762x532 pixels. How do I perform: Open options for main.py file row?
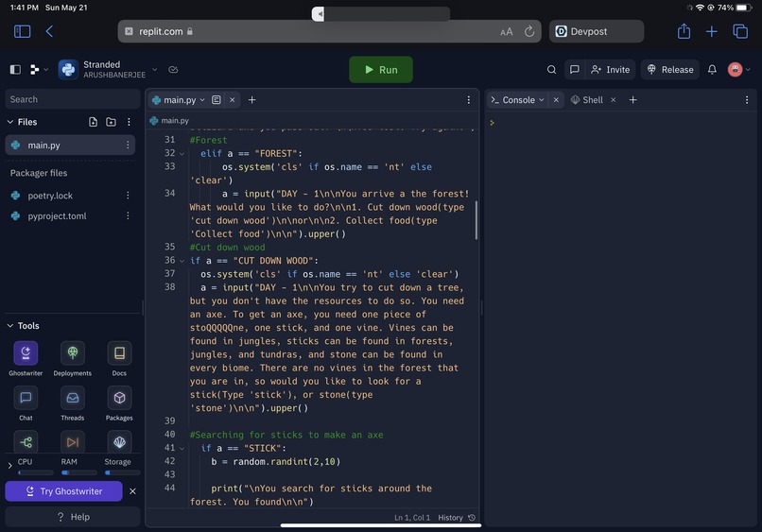point(128,145)
